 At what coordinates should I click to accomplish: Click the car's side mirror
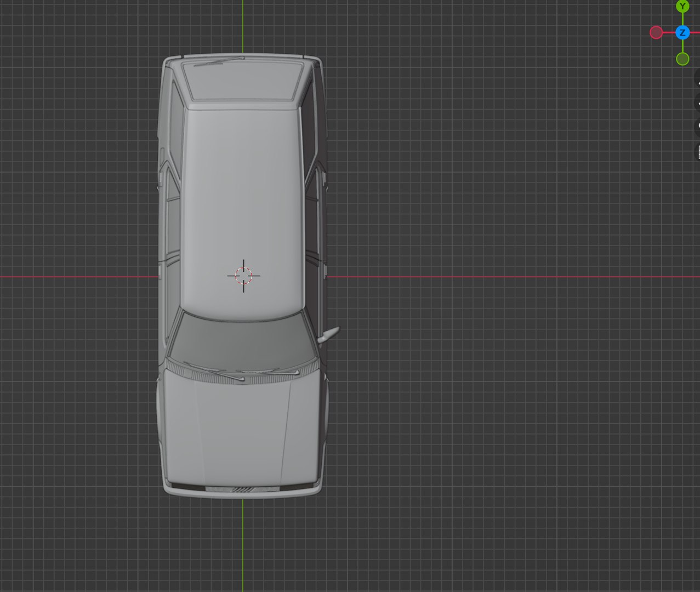328,334
